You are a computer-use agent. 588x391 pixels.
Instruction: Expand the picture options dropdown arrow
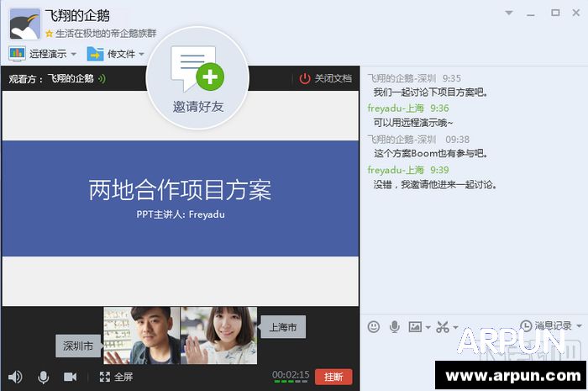coord(428,327)
